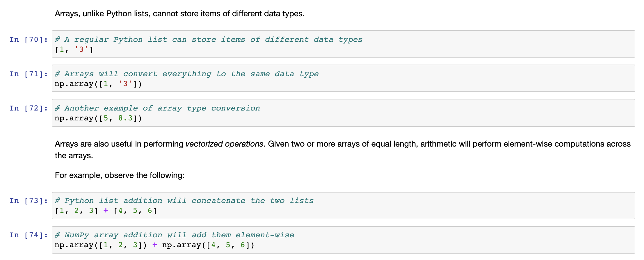Click the code cell In [71]
644x260 pixels.
coord(343,78)
